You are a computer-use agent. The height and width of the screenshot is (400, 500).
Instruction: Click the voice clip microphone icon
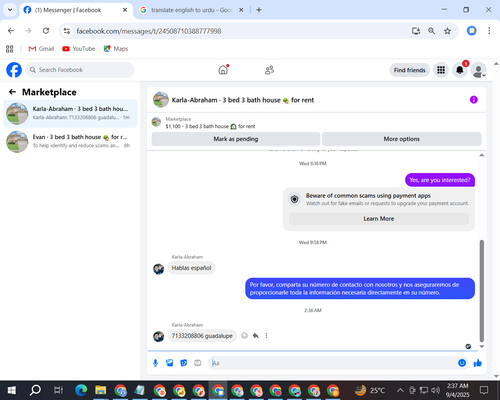click(x=155, y=363)
